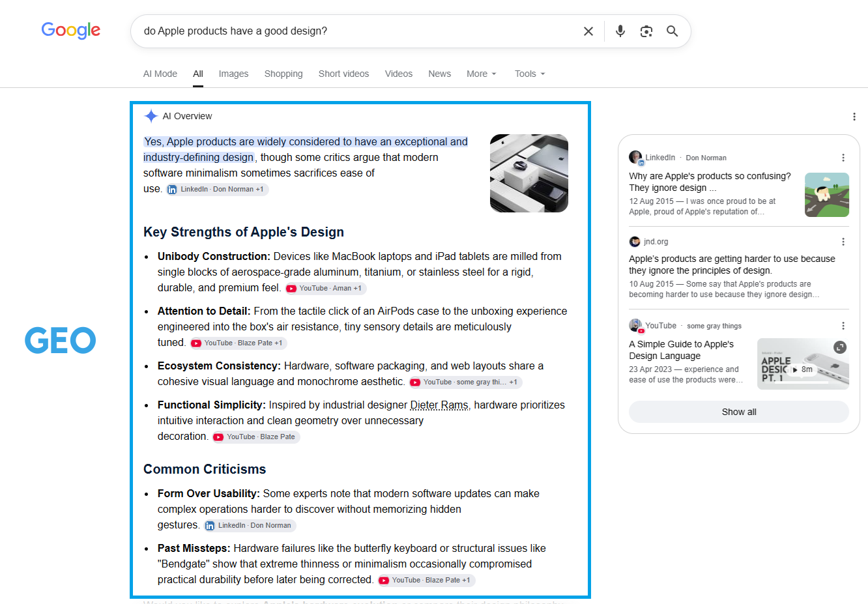Go to the News tab
Viewport: 868px width, 604px height.
point(440,74)
